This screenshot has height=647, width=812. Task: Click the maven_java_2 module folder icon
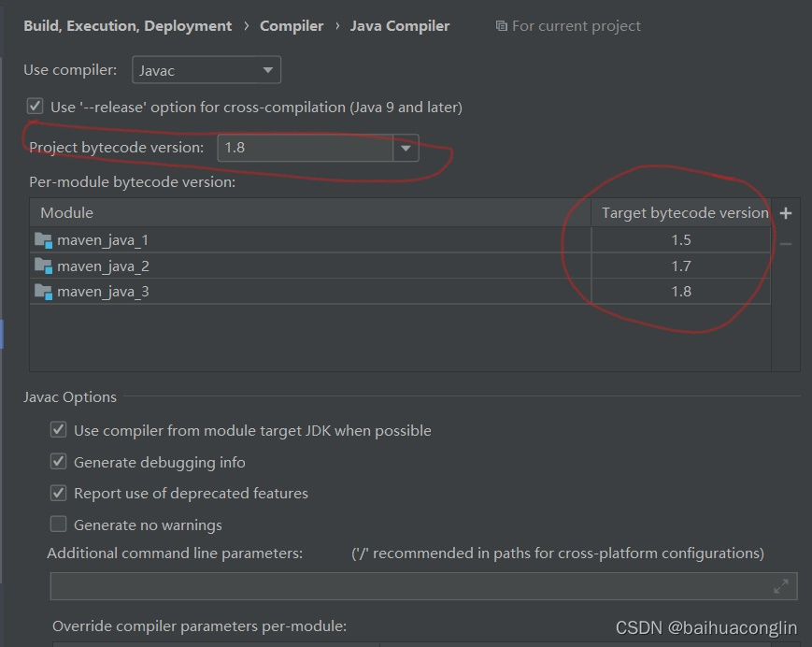[43, 266]
